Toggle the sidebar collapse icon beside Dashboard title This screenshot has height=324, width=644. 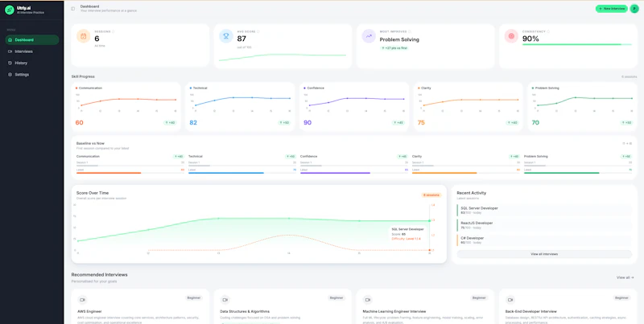coord(73,9)
